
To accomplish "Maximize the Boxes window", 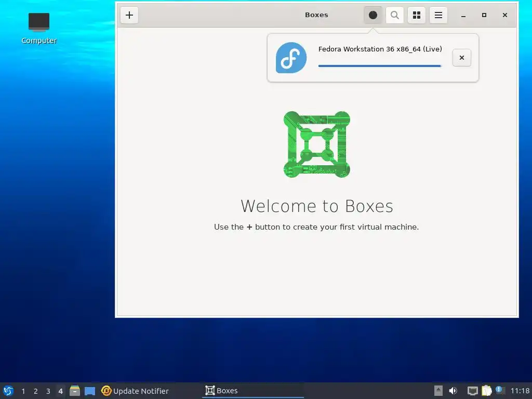I will [x=484, y=15].
